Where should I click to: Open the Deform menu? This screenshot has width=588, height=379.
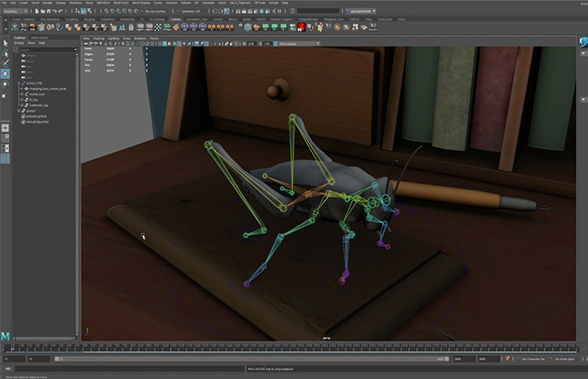185,2
